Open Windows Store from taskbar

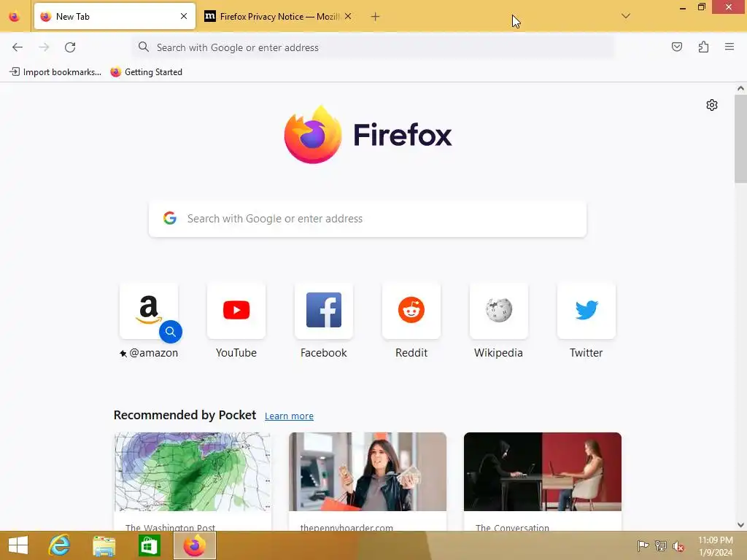point(149,545)
